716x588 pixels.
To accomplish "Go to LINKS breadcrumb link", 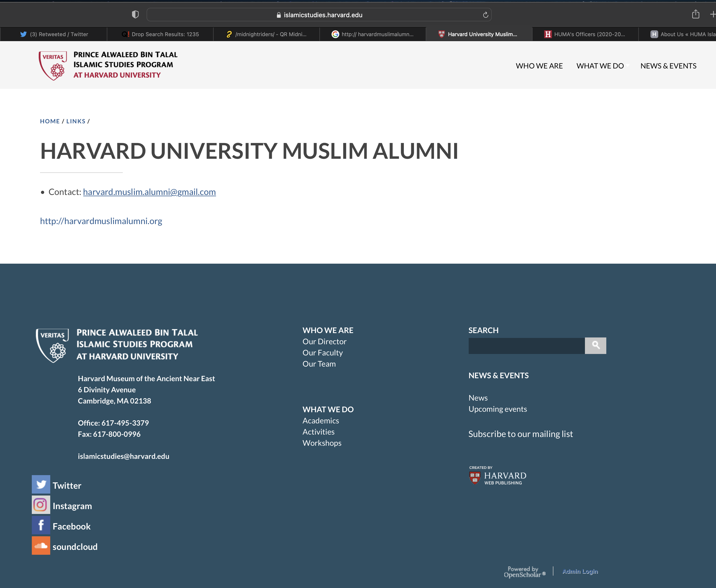I will point(76,121).
